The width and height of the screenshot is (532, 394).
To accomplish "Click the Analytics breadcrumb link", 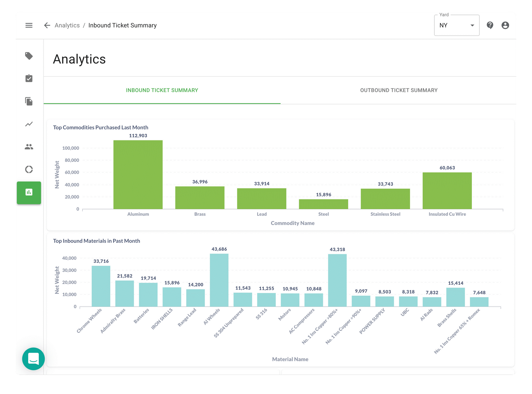I will point(67,25).
